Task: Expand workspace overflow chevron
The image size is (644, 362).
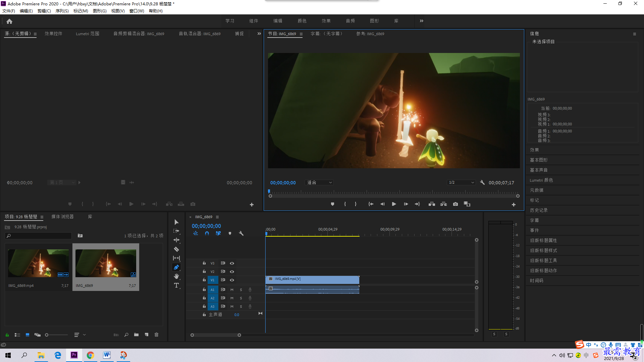Action: pos(422,21)
